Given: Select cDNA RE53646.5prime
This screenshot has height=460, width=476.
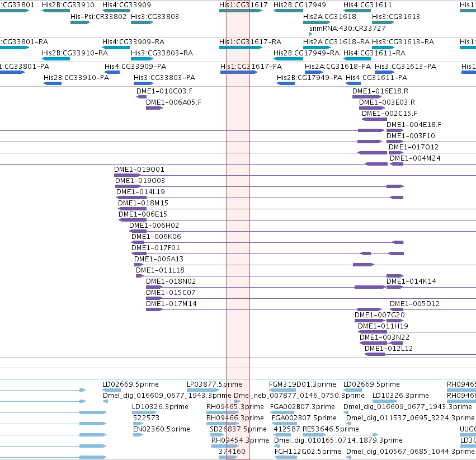Looking at the screenshot, I should pyautogui.click(x=341, y=435).
